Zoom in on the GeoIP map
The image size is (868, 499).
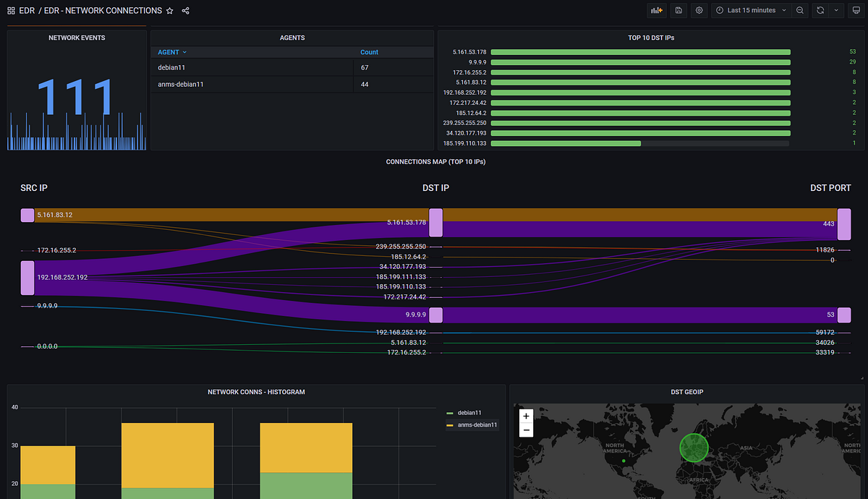point(526,415)
